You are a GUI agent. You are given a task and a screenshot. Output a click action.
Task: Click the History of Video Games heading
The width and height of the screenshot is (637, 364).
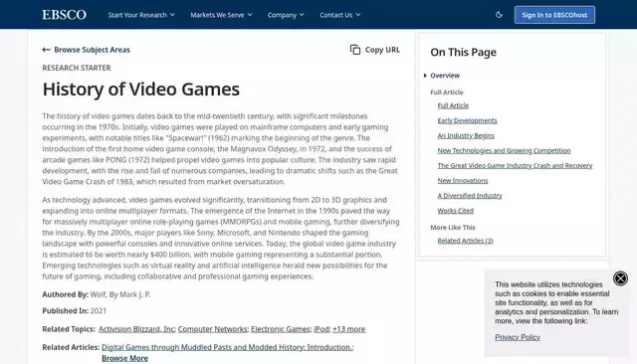click(x=141, y=89)
